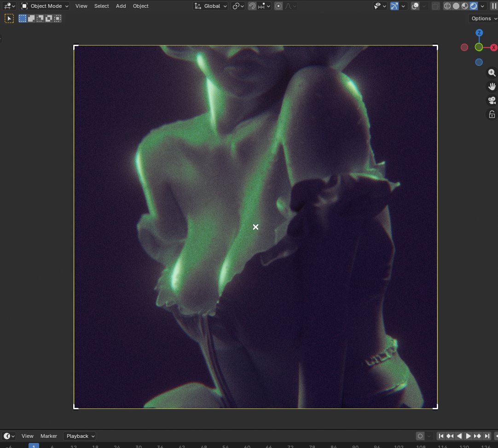Click the zoom view magnifier icon
This screenshot has height=448, width=498.
point(492,73)
